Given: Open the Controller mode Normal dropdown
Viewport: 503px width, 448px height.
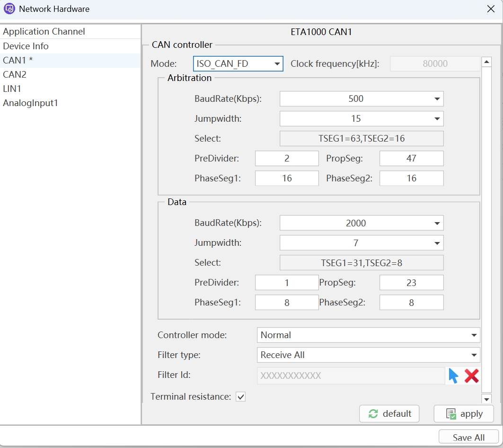Looking at the screenshot, I should (368, 335).
